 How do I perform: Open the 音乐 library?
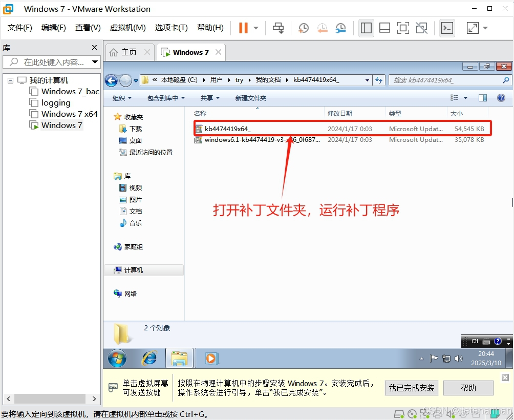(131, 223)
